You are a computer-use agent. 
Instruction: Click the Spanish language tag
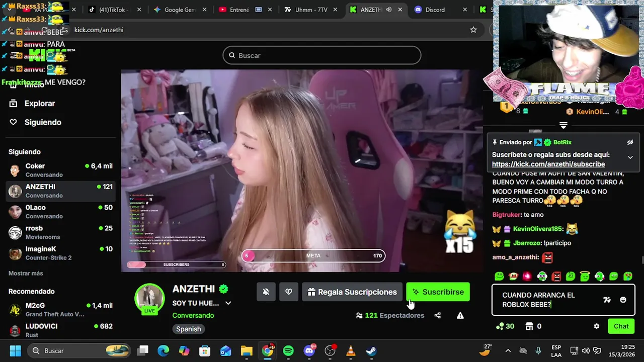[189, 329]
